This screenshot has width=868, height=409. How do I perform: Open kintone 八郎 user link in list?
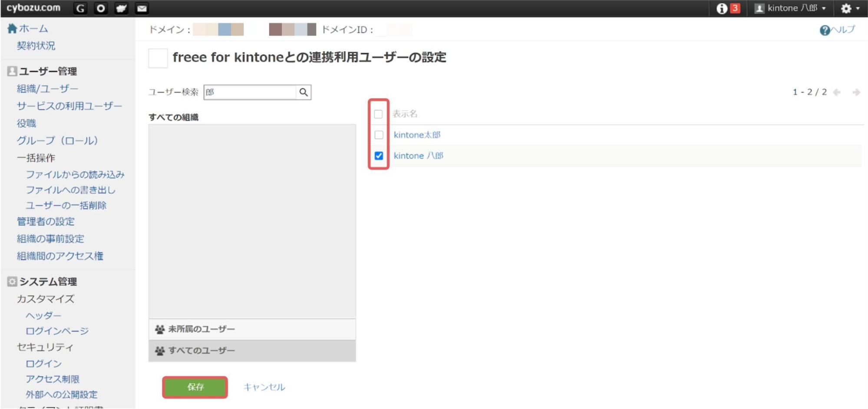click(418, 156)
